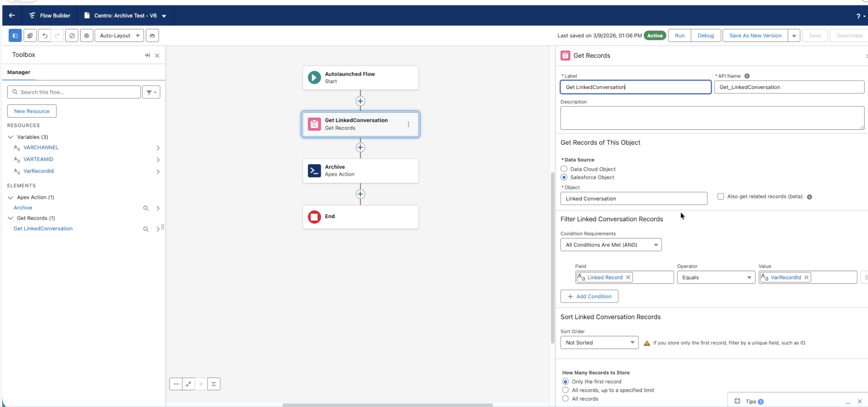Click the Debug button
The image size is (868, 407).
[x=706, y=35]
